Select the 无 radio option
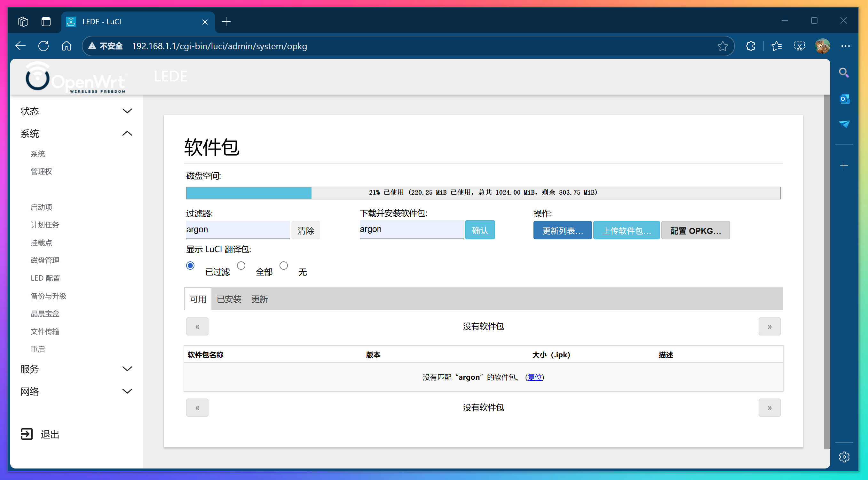The width and height of the screenshot is (868, 480). tap(284, 266)
